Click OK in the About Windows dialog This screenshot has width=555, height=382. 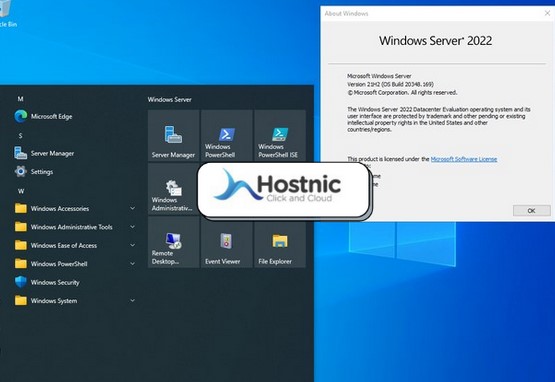531,211
